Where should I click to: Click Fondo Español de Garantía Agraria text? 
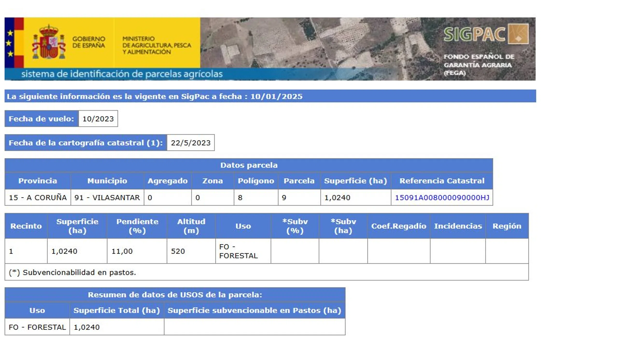coord(479,65)
